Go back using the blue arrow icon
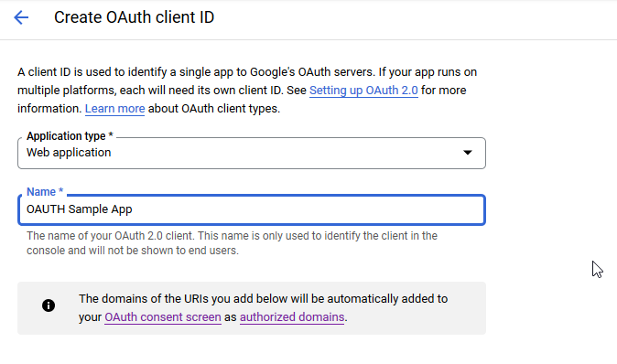The width and height of the screenshot is (617, 364). [21, 17]
